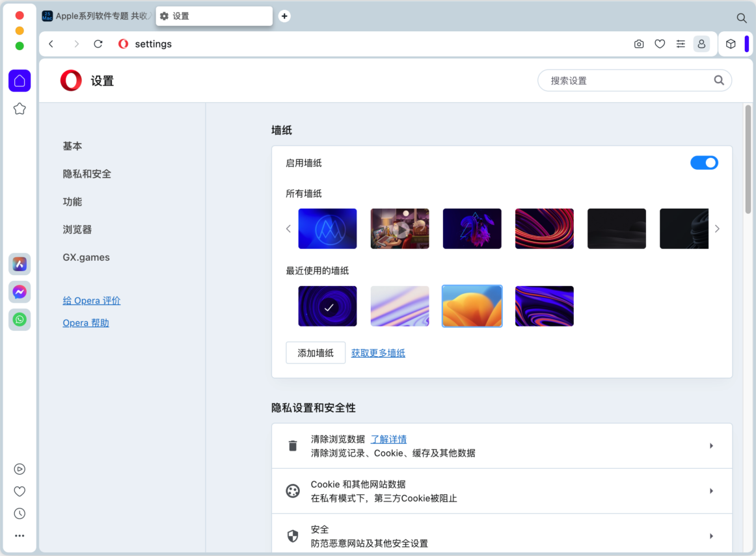Open the Easy Setup sliders icon

coord(681,44)
